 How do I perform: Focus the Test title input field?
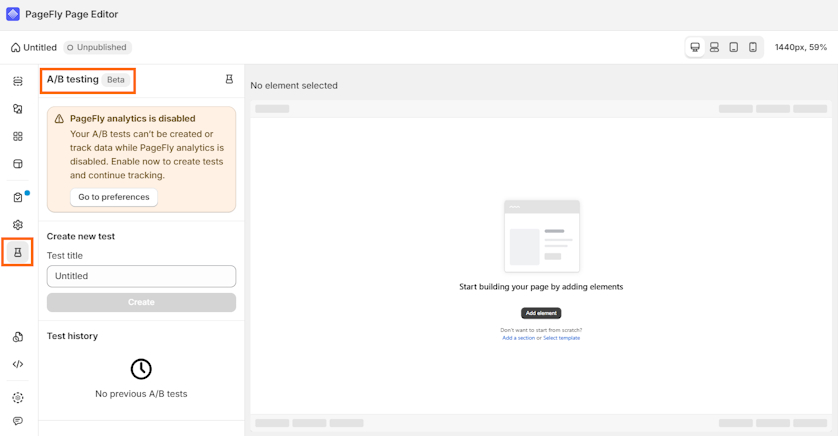coord(141,276)
